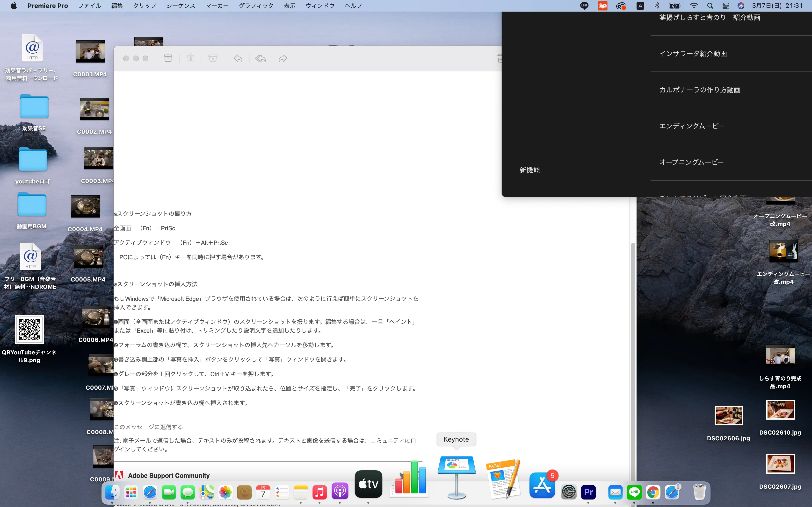
Task: Toggle Bluetooth icon in menu bar
Action: coord(657,6)
